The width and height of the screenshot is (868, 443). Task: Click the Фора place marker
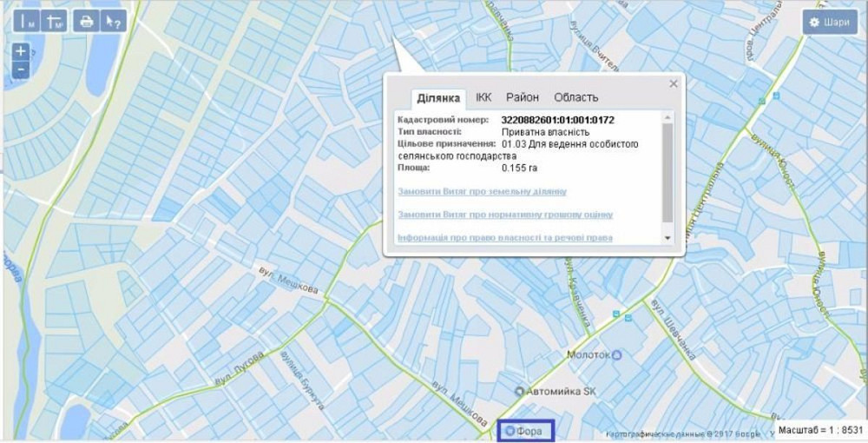[x=524, y=430]
